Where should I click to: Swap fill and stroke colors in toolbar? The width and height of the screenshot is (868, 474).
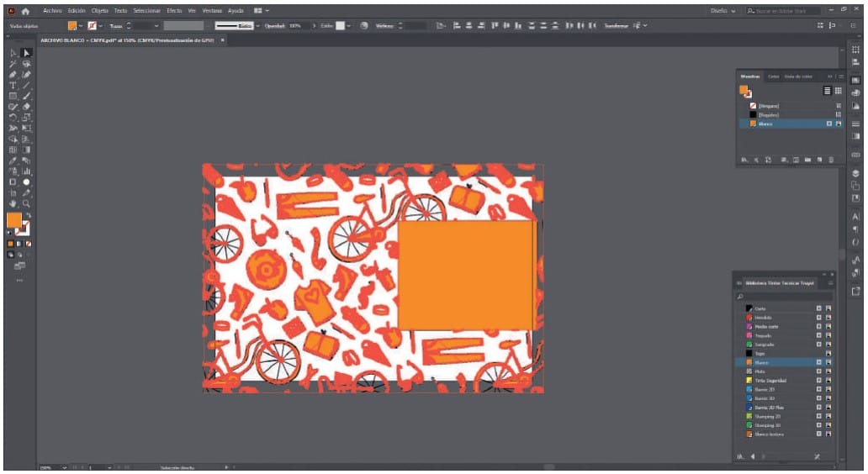(29, 215)
